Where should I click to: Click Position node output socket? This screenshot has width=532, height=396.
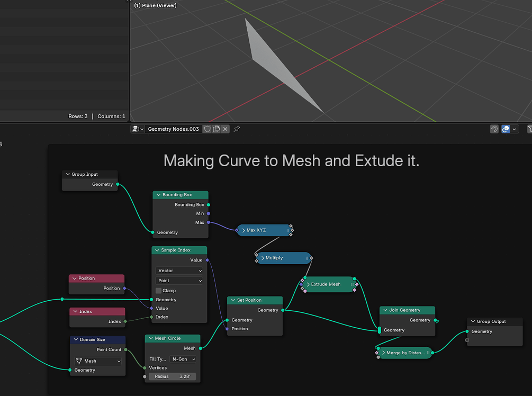tap(124, 289)
